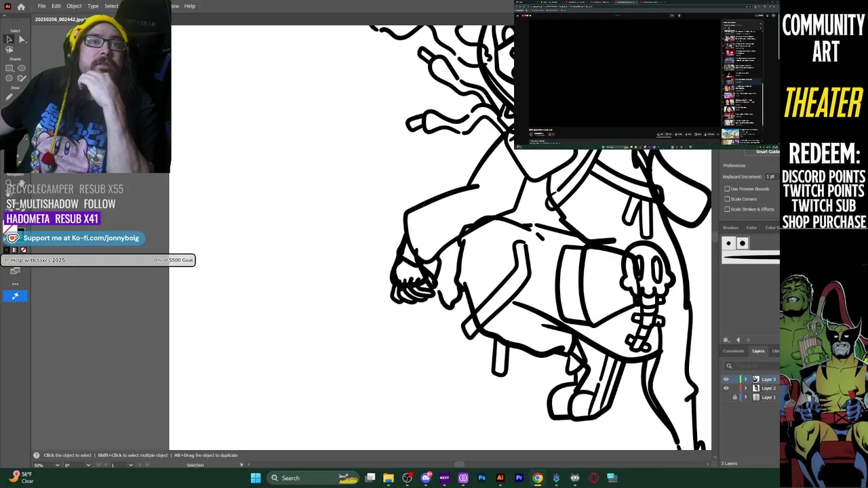Open Photoshop from the taskbar

481,478
